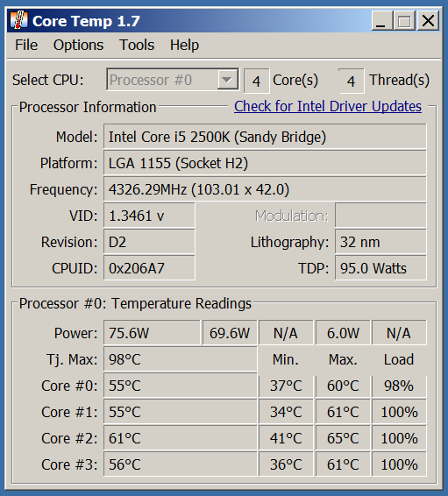Open the Tools menu
The image size is (448, 496).
pos(137,45)
